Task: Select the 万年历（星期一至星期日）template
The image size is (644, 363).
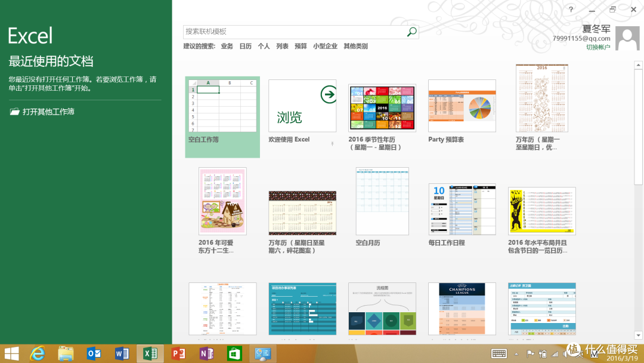Action: point(541,98)
